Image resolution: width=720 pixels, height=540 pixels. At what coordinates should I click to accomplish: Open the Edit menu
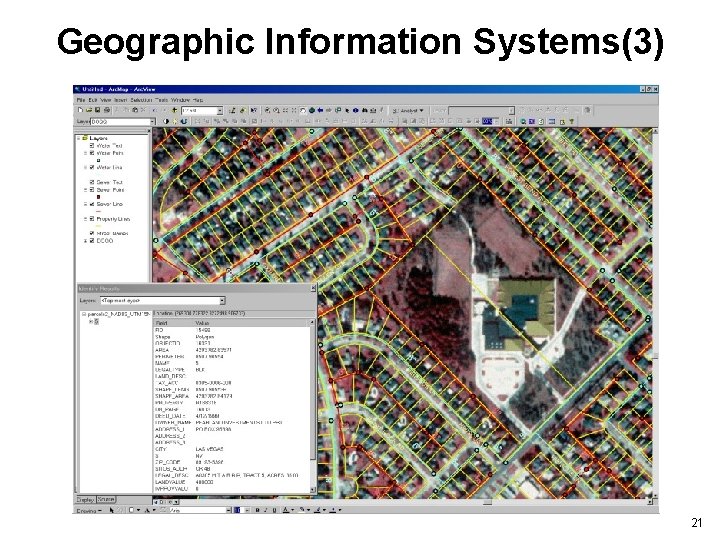pyautogui.click(x=93, y=100)
